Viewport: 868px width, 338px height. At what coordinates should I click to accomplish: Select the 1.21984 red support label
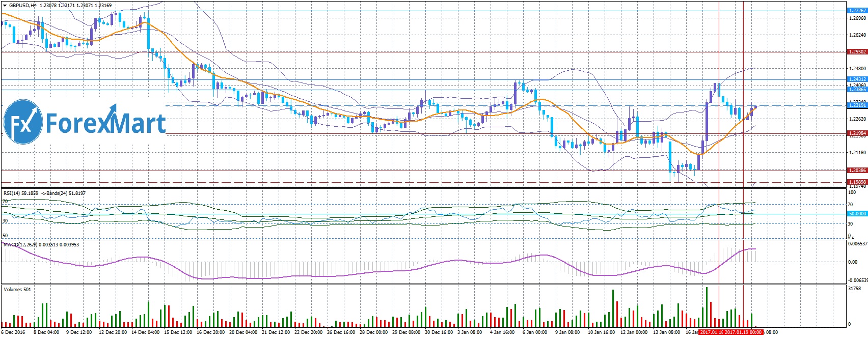tap(857, 133)
